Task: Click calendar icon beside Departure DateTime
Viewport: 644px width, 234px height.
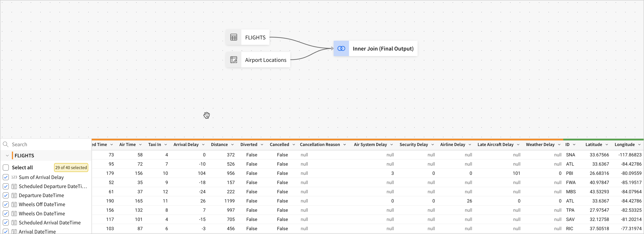Action: tap(14, 195)
